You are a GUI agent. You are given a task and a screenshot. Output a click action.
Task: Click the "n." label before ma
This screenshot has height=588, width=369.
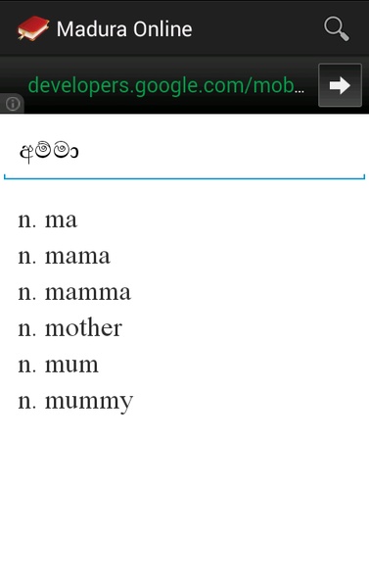tap(27, 220)
